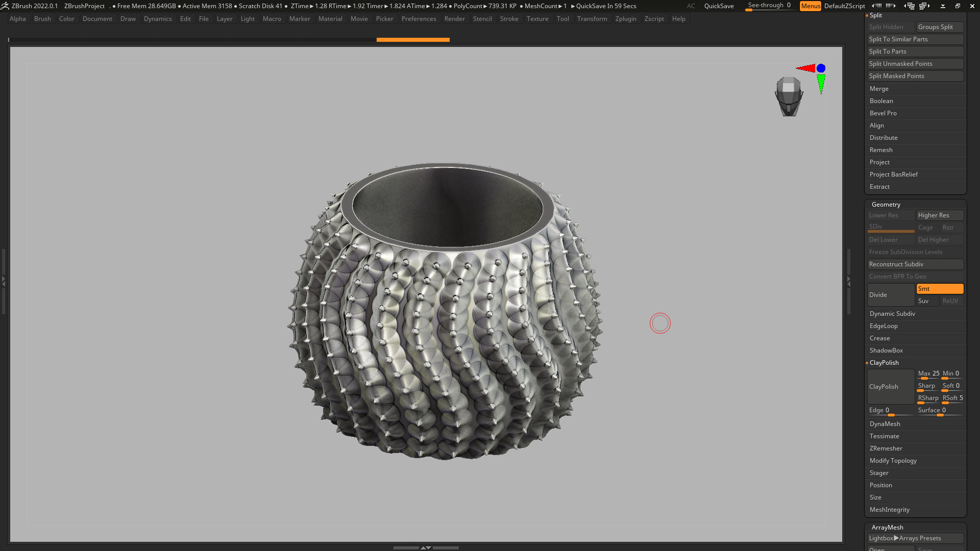Click Reconstruct Subdiv button
The height and width of the screenshot is (551, 980).
(x=915, y=264)
